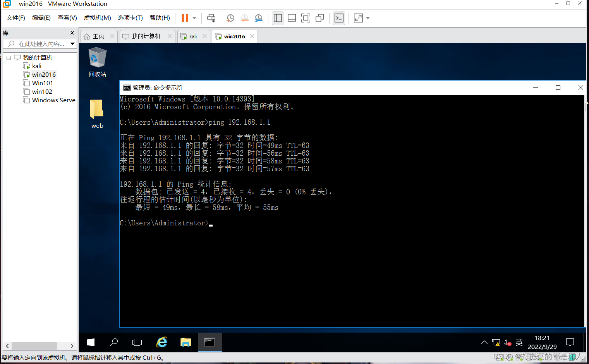Revert the VM to its snapshot
This screenshot has height=364, width=589.
tap(244, 18)
